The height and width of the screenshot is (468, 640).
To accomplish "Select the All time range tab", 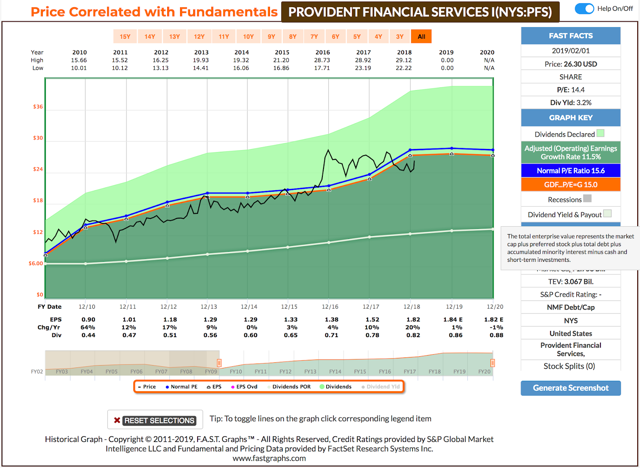I will [421, 37].
